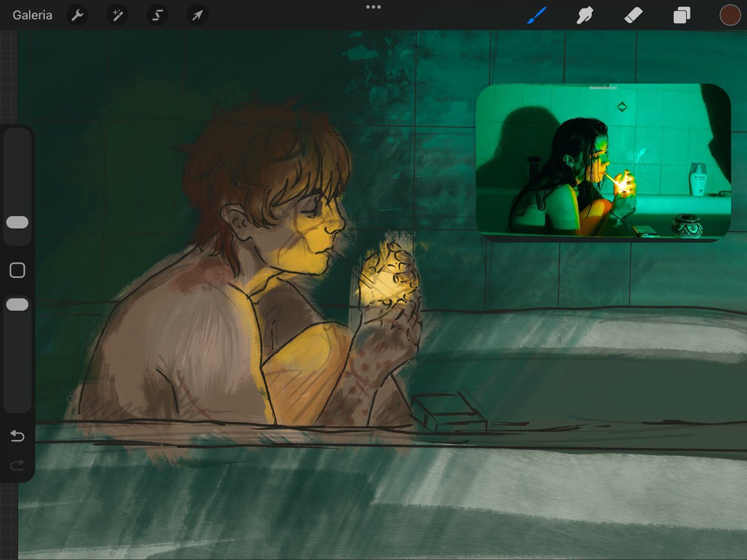Tap the three-dot multitasking control
Image resolution: width=747 pixels, height=560 pixels.
374,7
